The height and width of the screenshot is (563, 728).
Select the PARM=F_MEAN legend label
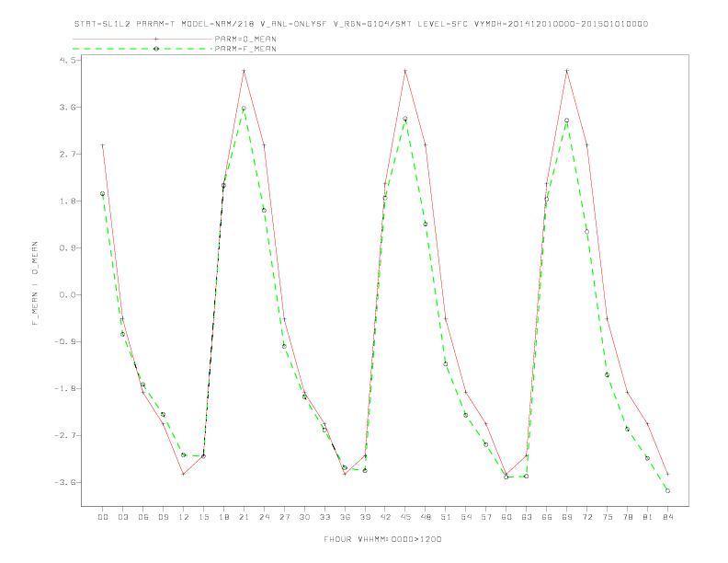tap(245, 49)
